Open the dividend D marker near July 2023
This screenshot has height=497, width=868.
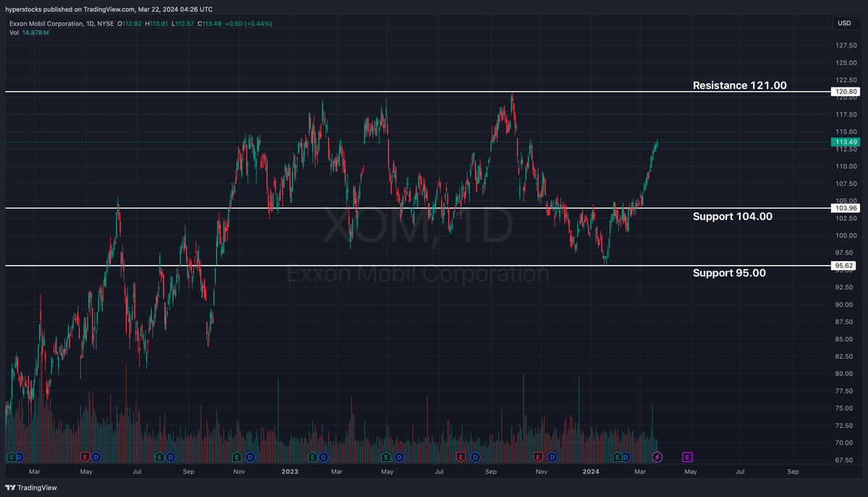(475, 457)
